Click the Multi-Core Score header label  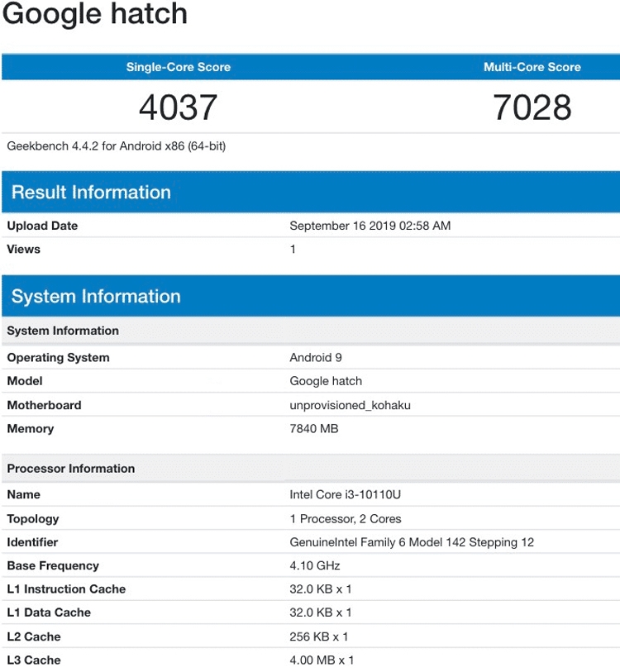532,67
